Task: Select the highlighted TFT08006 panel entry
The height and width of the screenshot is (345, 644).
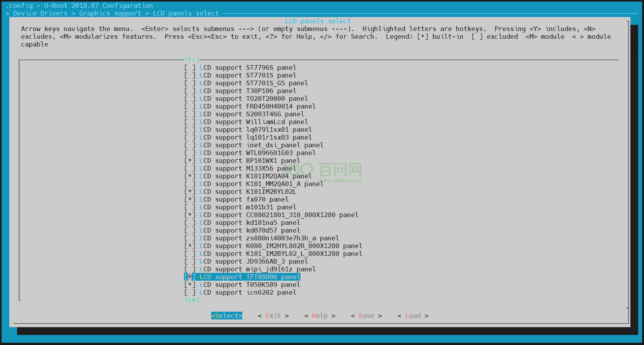Action: pos(250,277)
